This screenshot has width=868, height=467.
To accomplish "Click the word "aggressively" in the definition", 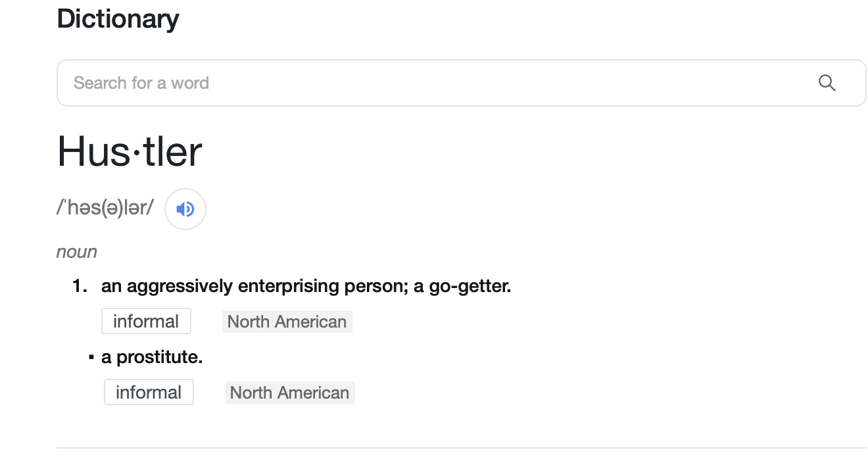I will 179,287.
